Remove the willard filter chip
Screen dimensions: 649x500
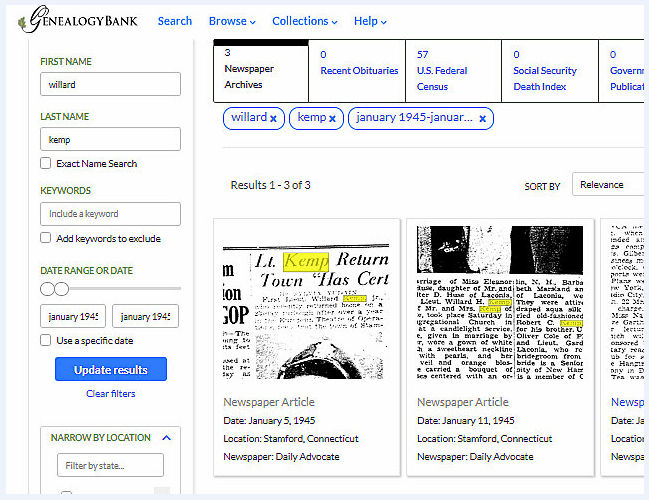click(x=273, y=119)
